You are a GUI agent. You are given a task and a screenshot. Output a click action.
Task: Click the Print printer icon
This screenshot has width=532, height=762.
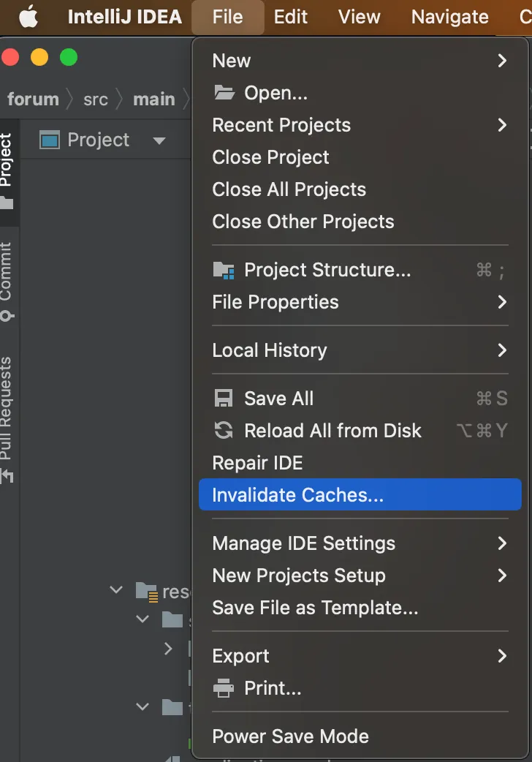click(x=223, y=688)
